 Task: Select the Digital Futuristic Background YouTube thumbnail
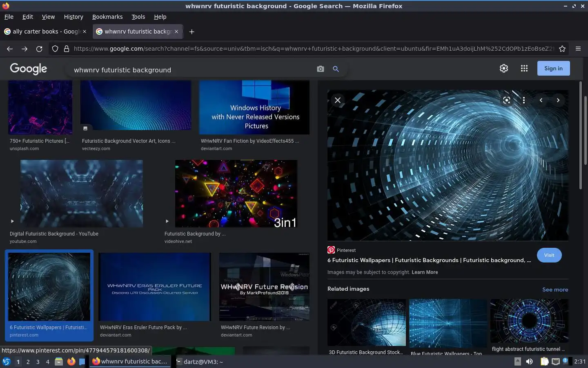[82, 193]
